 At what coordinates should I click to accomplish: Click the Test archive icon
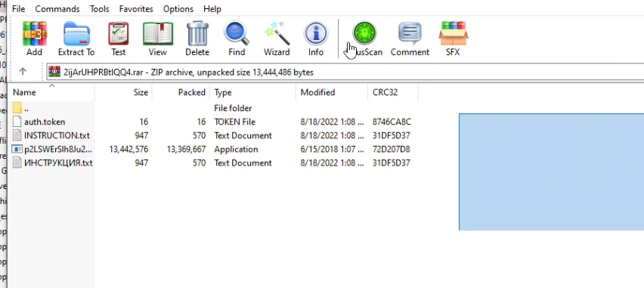(118, 34)
